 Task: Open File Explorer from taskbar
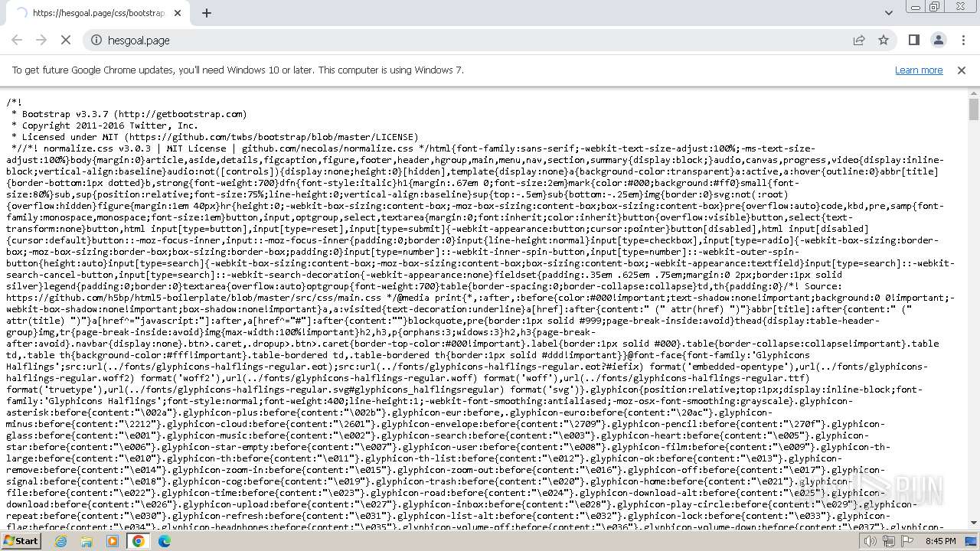(87, 541)
